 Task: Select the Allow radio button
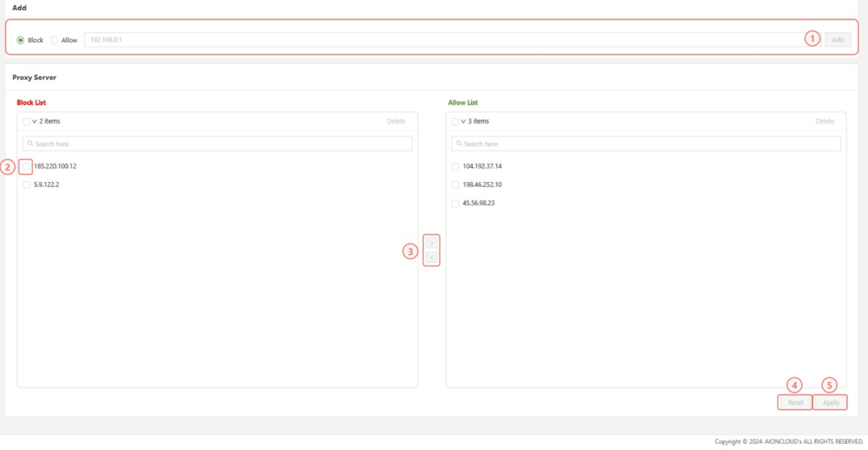click(54, 40)
